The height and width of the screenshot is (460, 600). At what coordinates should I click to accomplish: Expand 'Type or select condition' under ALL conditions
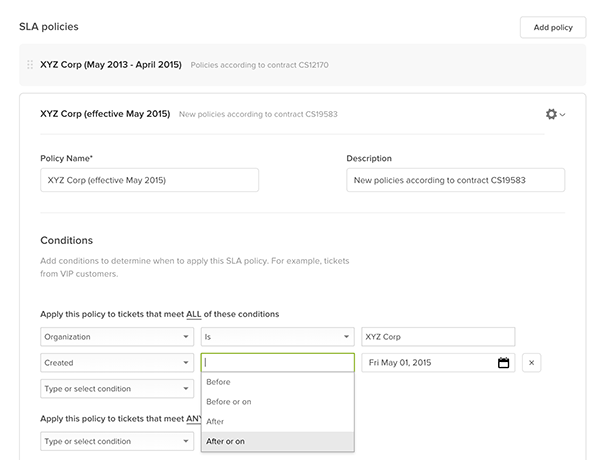tap(116, 388)
